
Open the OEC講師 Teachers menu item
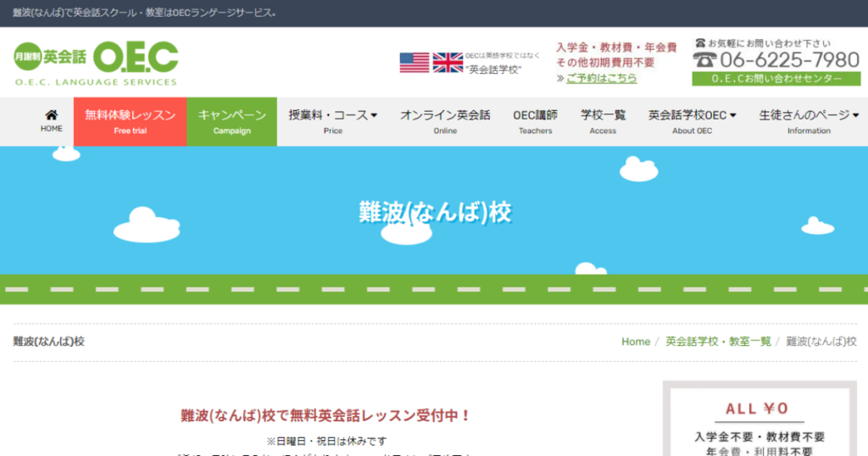(536, 122)
